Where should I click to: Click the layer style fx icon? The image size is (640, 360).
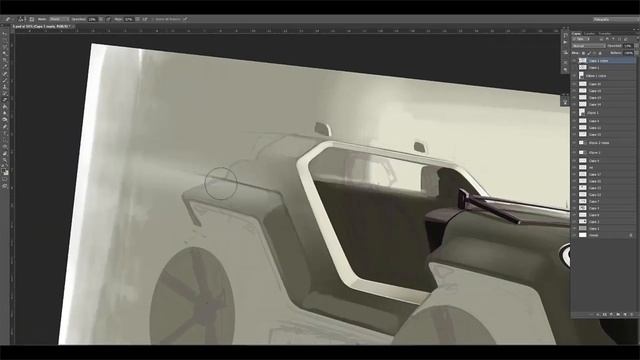tap(598, 314)
